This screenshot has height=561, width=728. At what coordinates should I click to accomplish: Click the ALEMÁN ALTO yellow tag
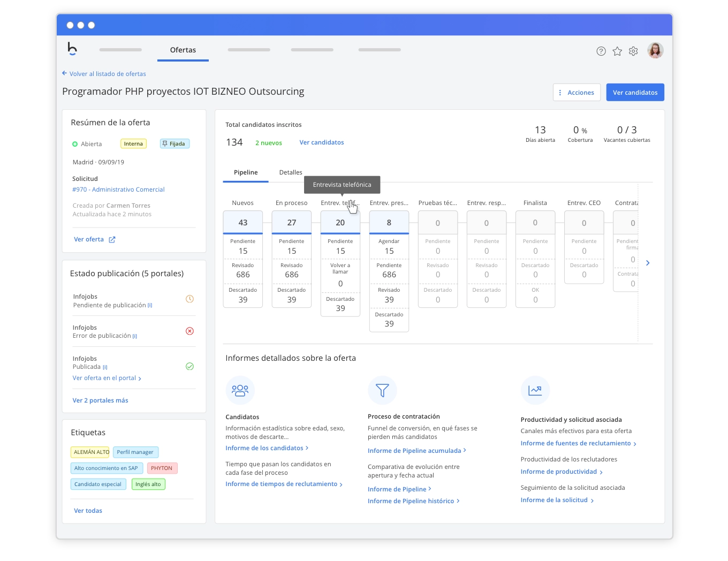90,452
